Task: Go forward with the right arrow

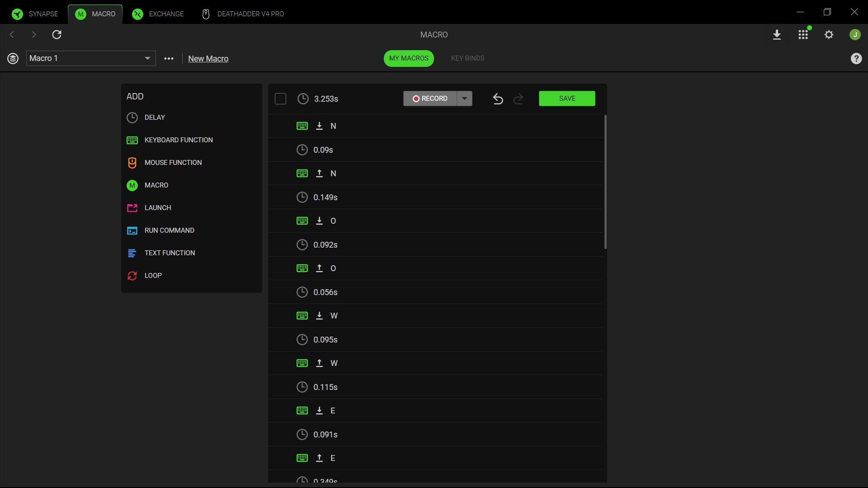Action: [x=34, y=35]
